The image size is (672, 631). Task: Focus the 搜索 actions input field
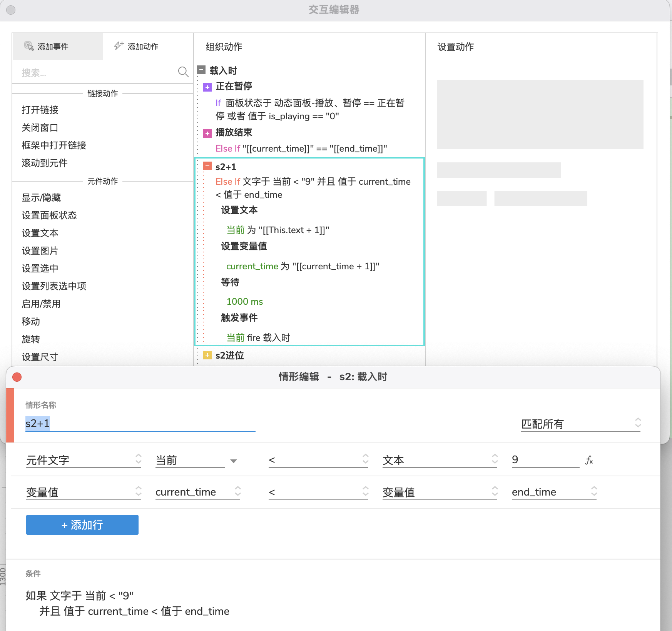coord(98,72)
